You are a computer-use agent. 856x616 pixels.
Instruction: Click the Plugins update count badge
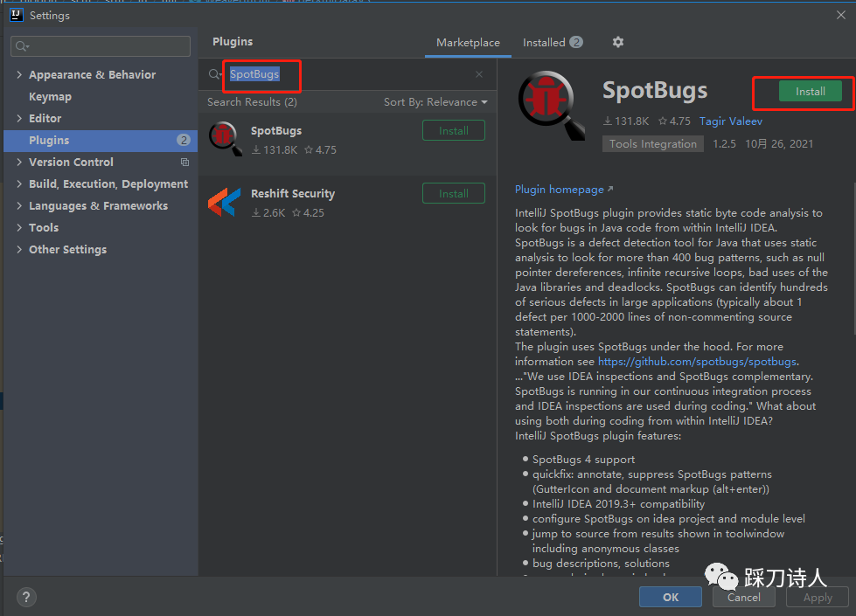tap(184, 140)
